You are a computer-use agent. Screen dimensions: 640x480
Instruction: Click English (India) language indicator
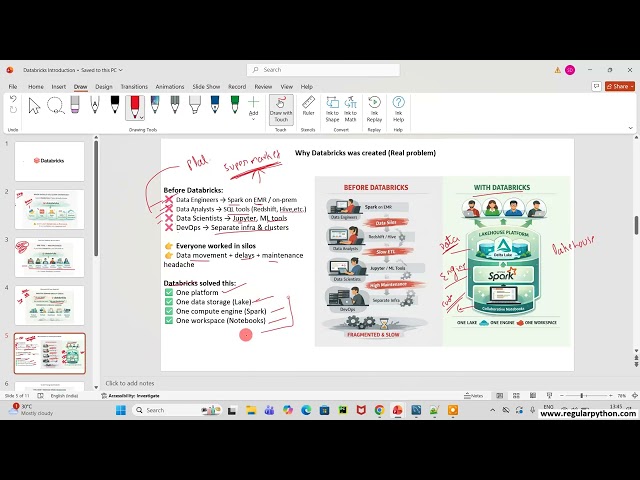64,396
